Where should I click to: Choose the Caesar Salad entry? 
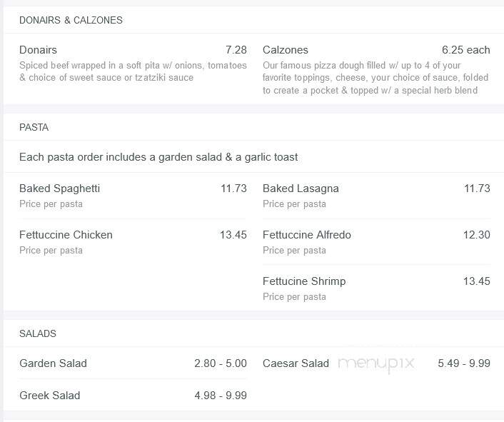[x=296, y=363]
